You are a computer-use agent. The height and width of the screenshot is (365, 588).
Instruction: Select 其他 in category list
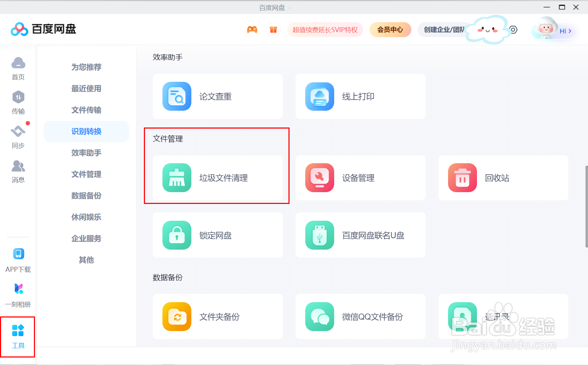coord(86,260)
